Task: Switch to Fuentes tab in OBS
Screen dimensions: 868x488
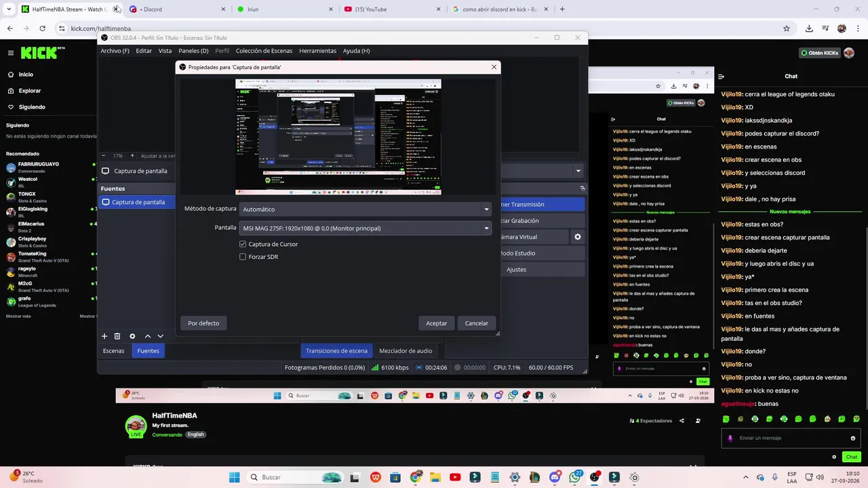Action: [148, 350]
